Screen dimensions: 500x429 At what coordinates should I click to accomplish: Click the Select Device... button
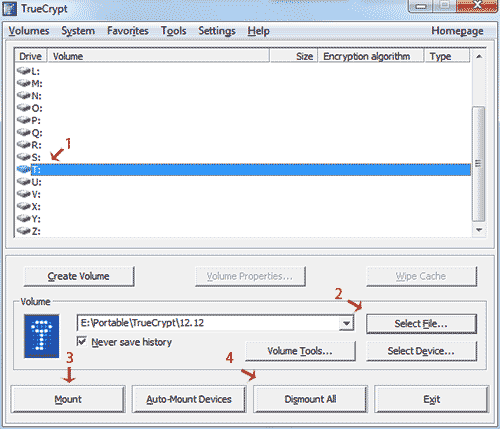421,351
